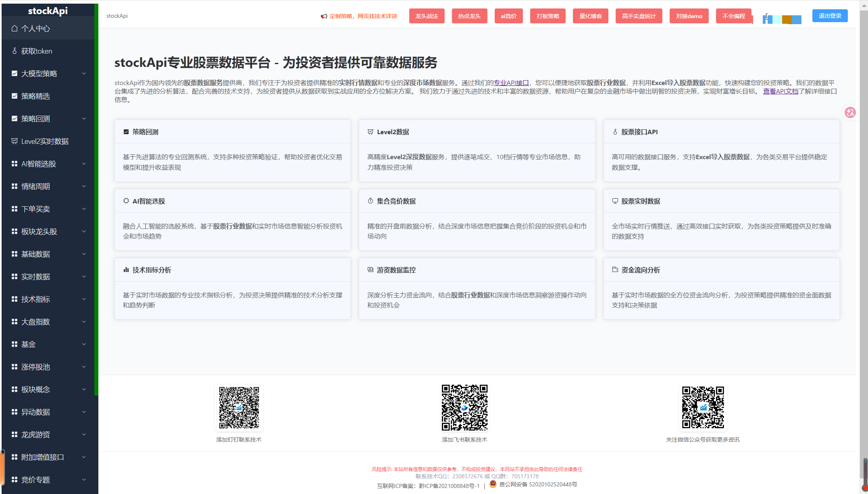This screenshot has width=868, height=494.
Task: Expand the 龙虎游资 dropdown chevron
Action: [x=84, y=434]
